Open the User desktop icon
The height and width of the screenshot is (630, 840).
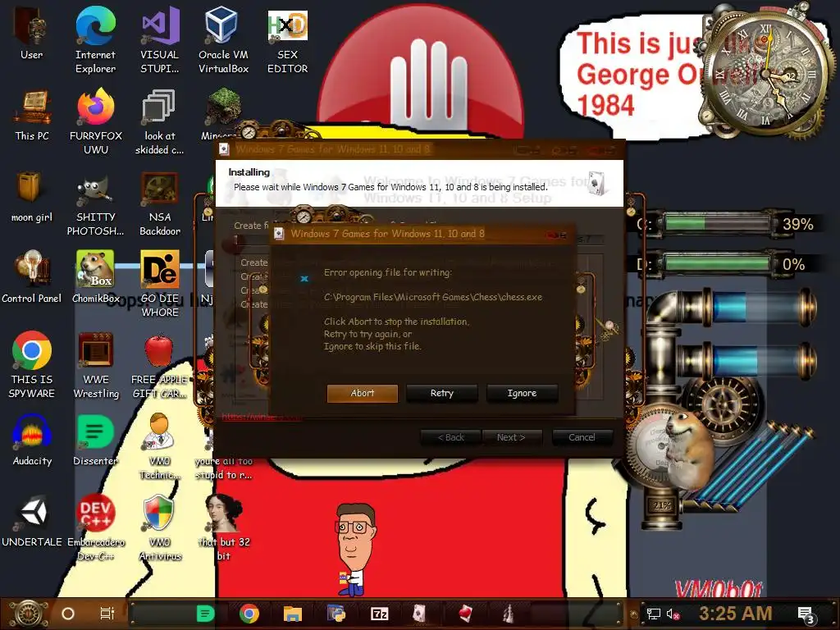click(x=32, y=34)
